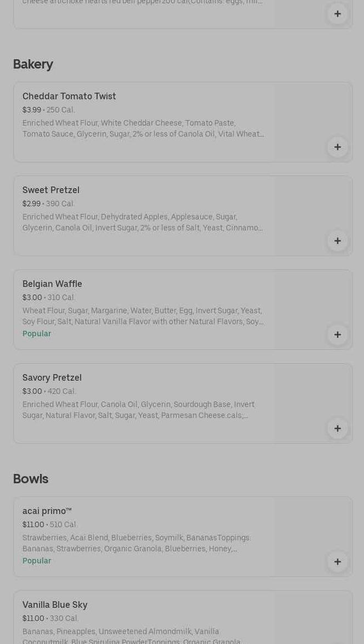The height and width of the screenshot is (644, 364).
Task: Click the Savory Pretzel item name
Action: pyautogui.click(x=52, y=377)
